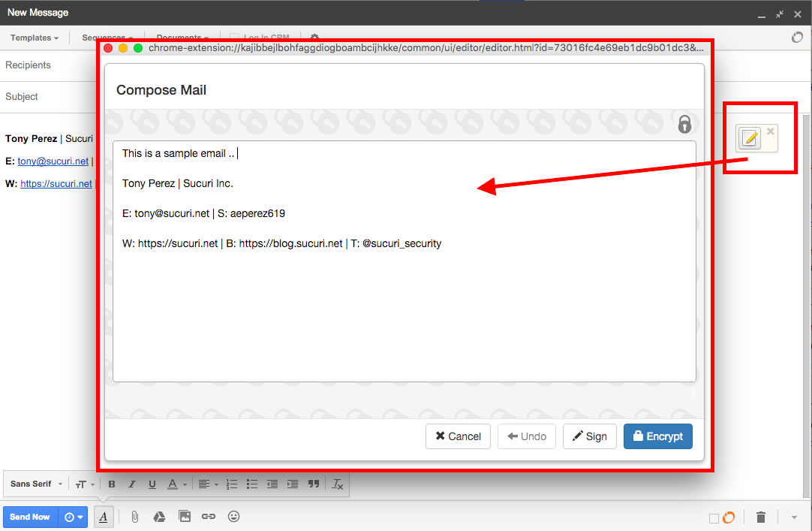
Task: Open the more options arrow at bottom right
Action: pos(794,517)
